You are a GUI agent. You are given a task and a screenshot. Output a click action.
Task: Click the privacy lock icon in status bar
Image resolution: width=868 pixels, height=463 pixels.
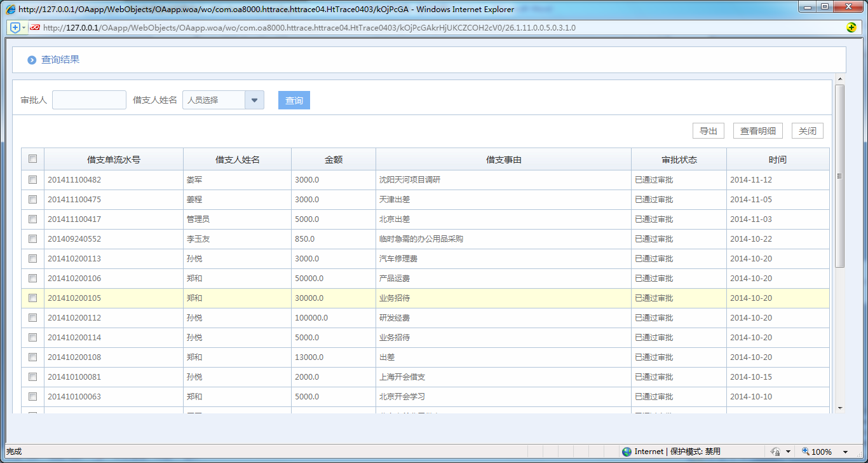(x=775, y=452)
